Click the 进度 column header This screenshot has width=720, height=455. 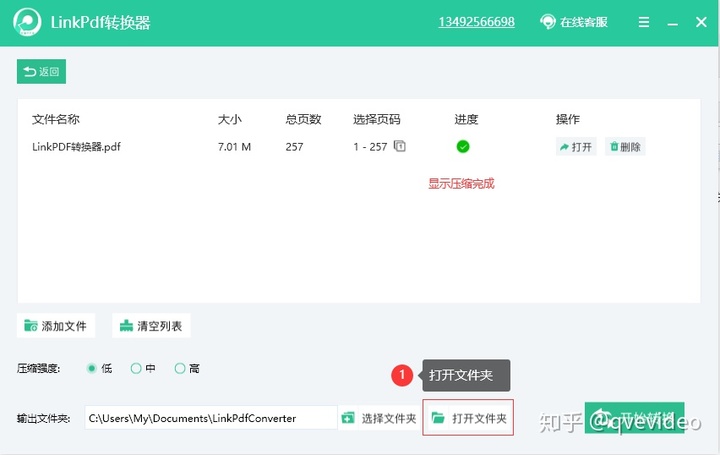(x=466, y=119)
